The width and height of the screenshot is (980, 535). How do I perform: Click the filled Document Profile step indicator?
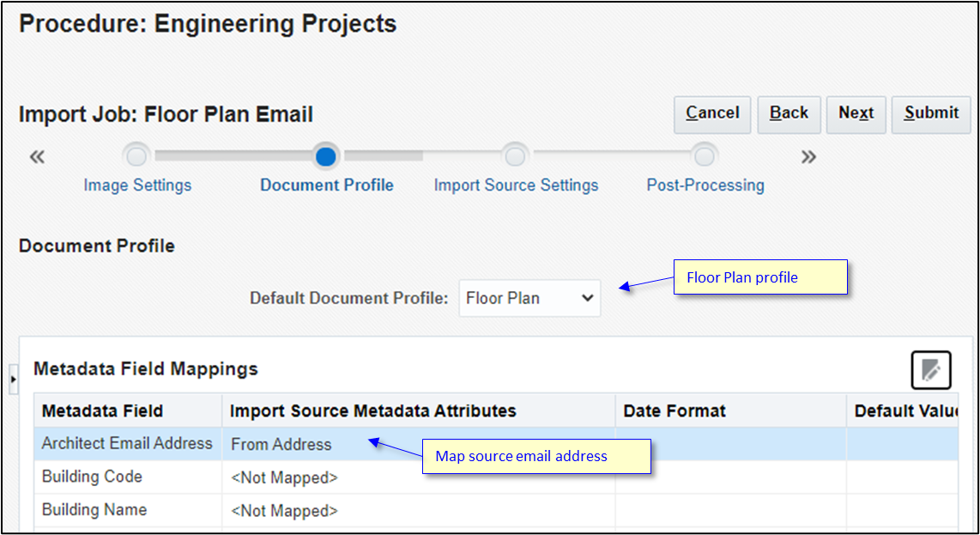pos(326,156)
